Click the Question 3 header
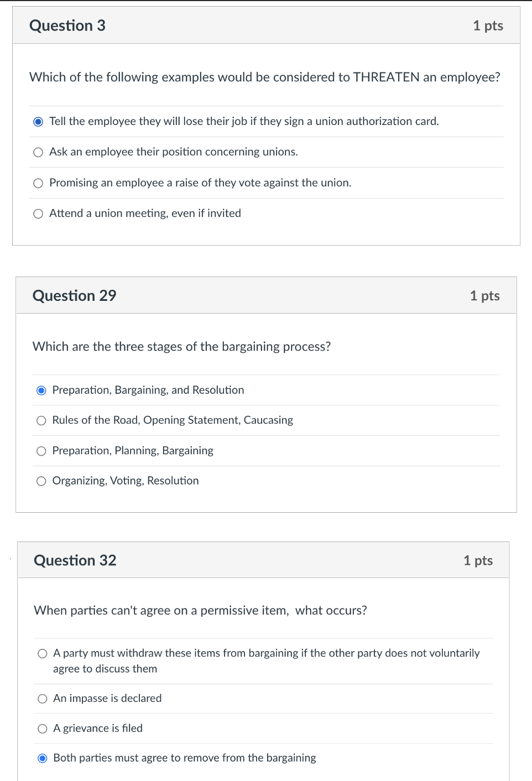The height and width of the screenshot is (781, 532). pyautogui.click(x=68, y=25)
